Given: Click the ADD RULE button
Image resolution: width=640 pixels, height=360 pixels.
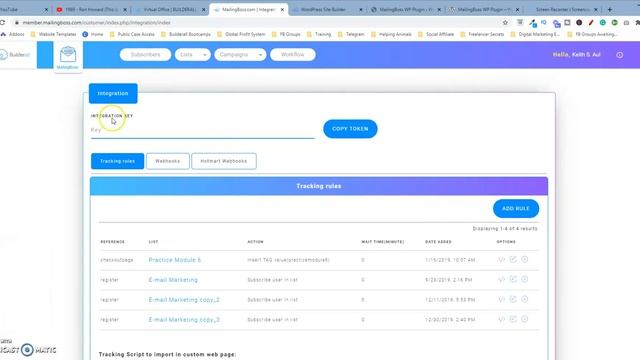Looking at the screenshot, I should pyautogui.click(x=516, y=209).
